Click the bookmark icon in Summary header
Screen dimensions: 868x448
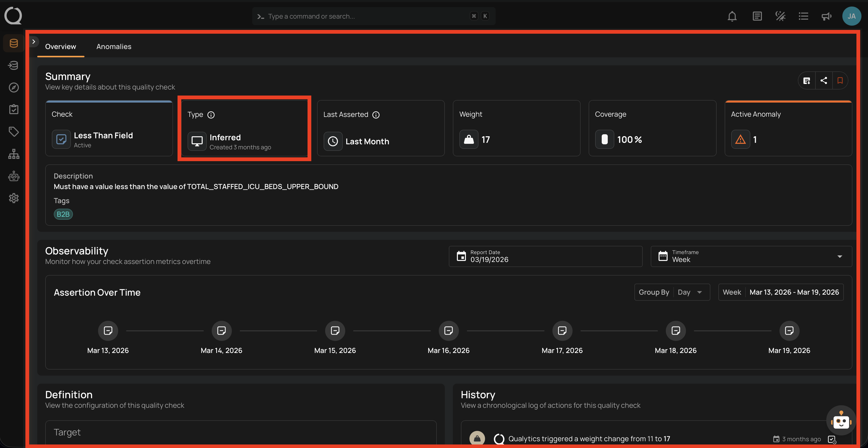click(x=840, y=80)
